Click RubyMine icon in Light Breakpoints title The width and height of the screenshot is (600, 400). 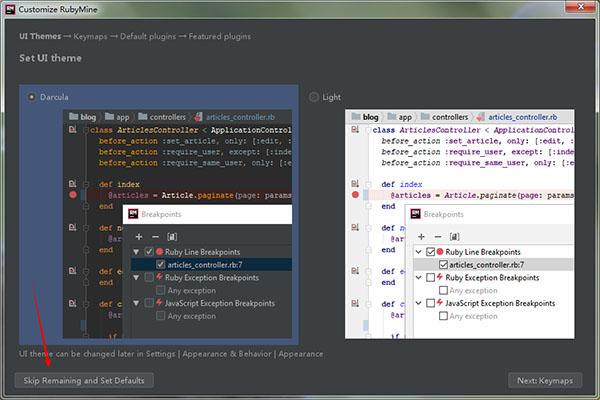[x=415, y=214]
